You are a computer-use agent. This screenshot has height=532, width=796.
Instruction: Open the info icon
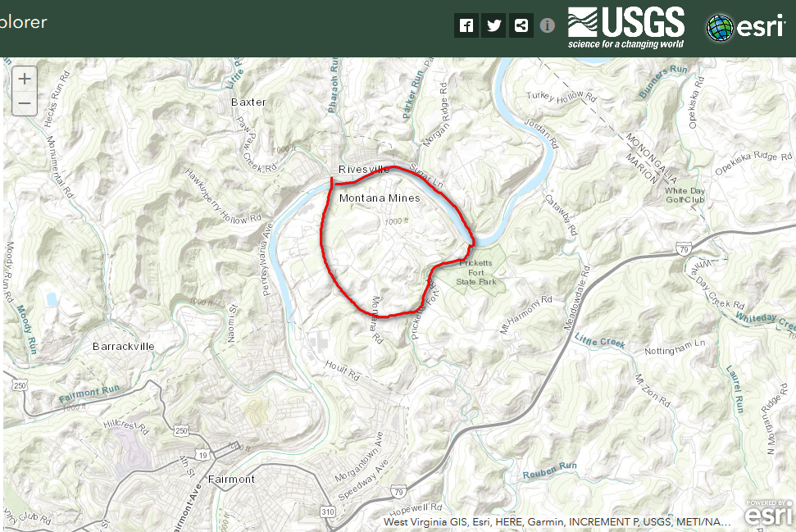(548, 25)
